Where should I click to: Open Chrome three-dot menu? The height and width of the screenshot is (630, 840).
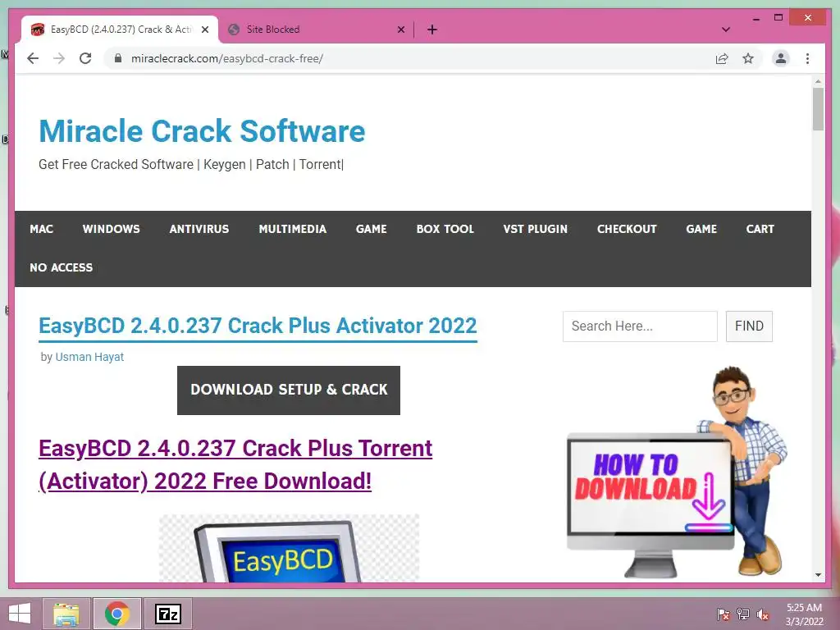(807, 58)
